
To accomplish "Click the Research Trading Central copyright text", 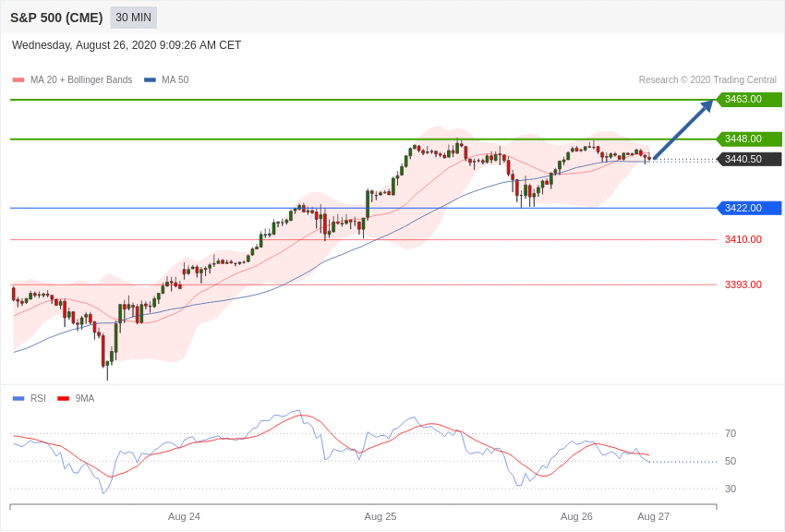I will [707, 80].
